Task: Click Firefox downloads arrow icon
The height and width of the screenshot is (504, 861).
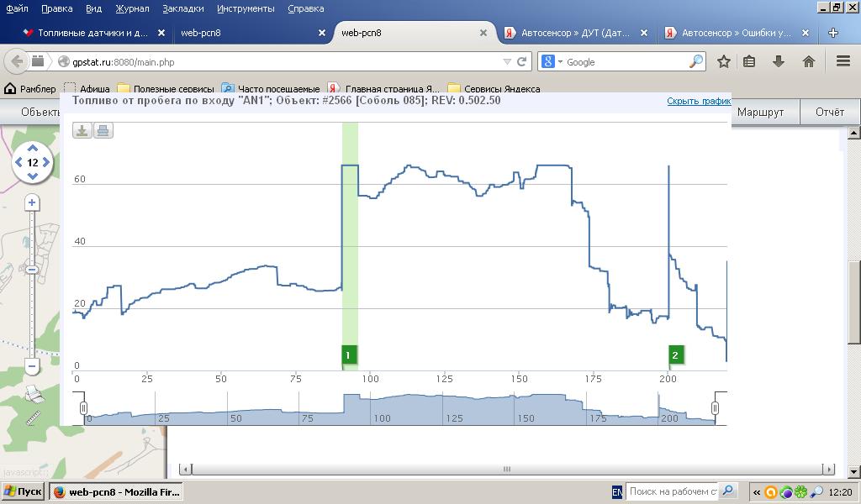Action: pos(779,61)
